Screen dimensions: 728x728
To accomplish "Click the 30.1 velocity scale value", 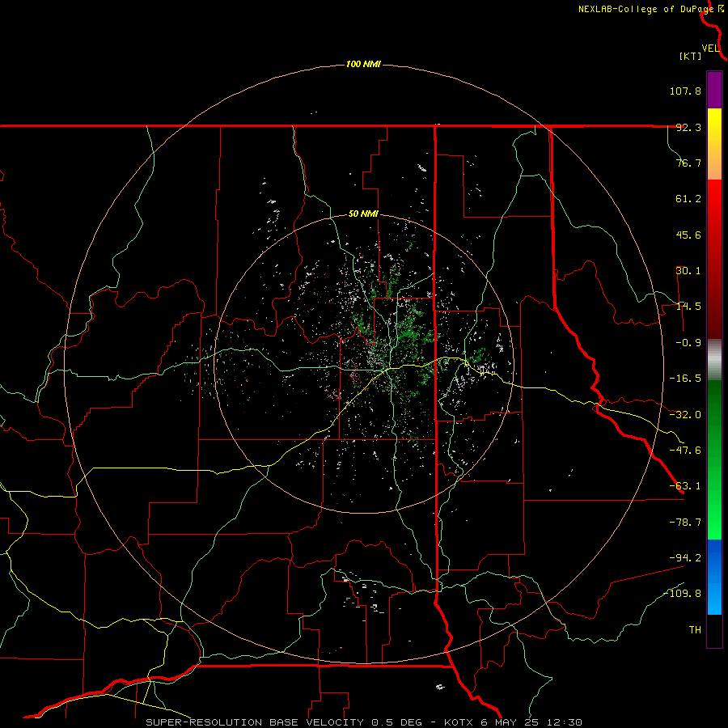I will [688, 271].
